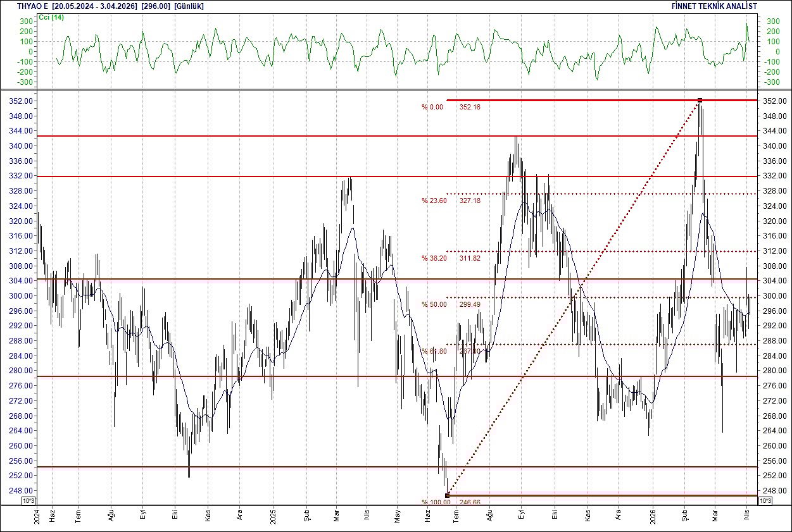Click the Fibonacci top anchor point at 352.16

pos(700,100)
